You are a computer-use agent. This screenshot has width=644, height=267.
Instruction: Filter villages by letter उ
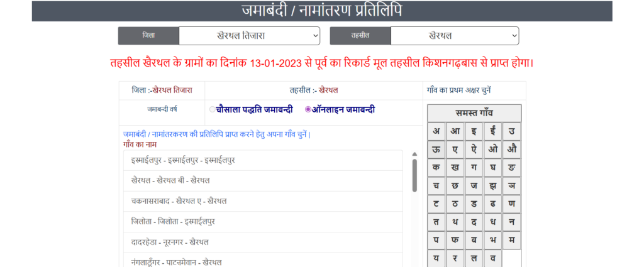(x=512, y=132)
